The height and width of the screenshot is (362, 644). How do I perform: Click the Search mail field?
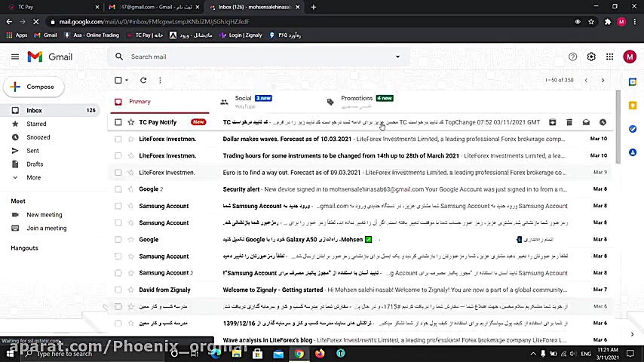pos(259,57)
